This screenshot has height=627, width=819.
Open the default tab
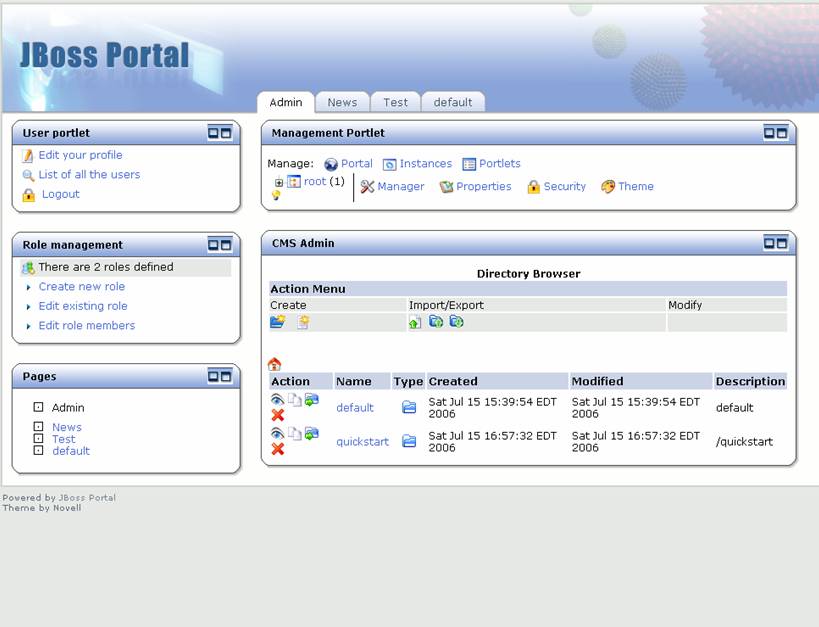pos(453,102)
